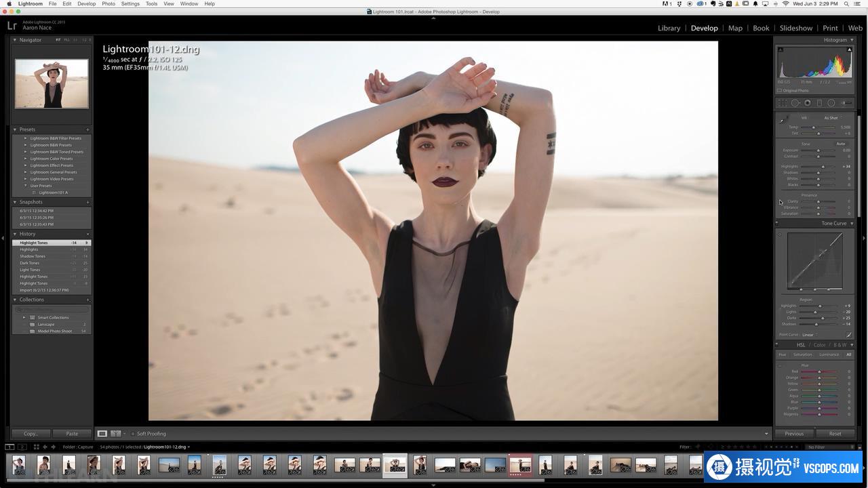Screen dimensions: 868x488
Task: Switch to Before/After comparison view
Action: (x=116, y=434)
